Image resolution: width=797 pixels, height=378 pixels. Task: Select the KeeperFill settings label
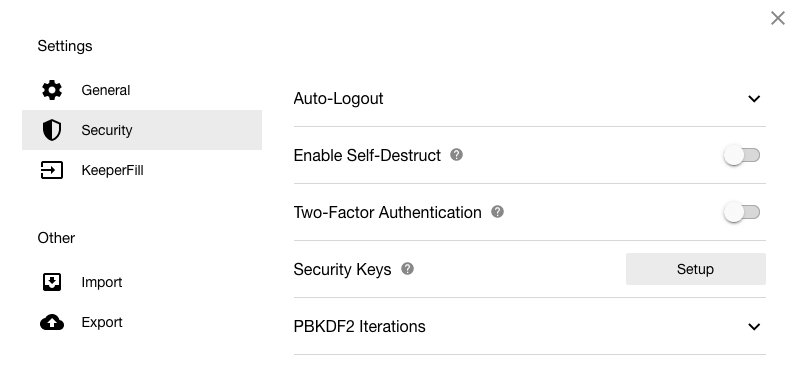click(x=112, y=170)
